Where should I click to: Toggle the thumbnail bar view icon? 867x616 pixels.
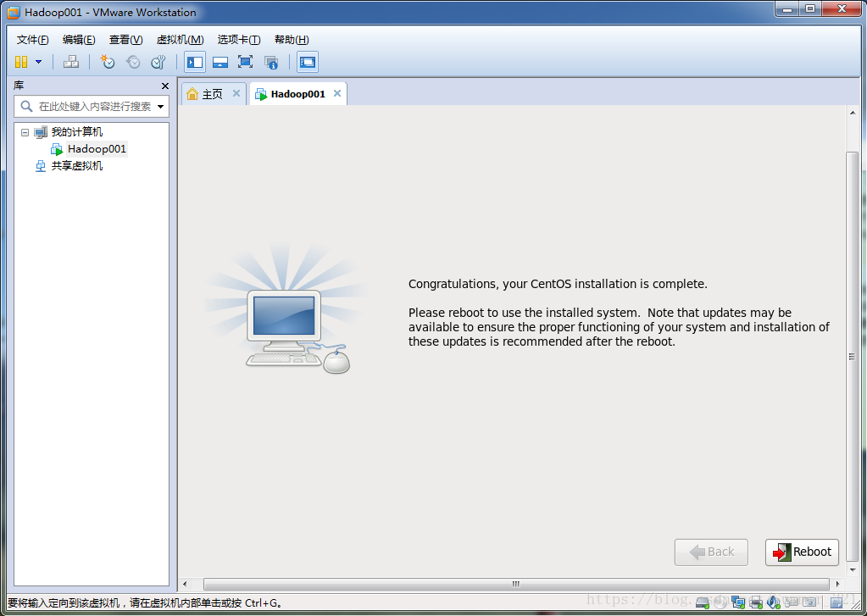220,62
